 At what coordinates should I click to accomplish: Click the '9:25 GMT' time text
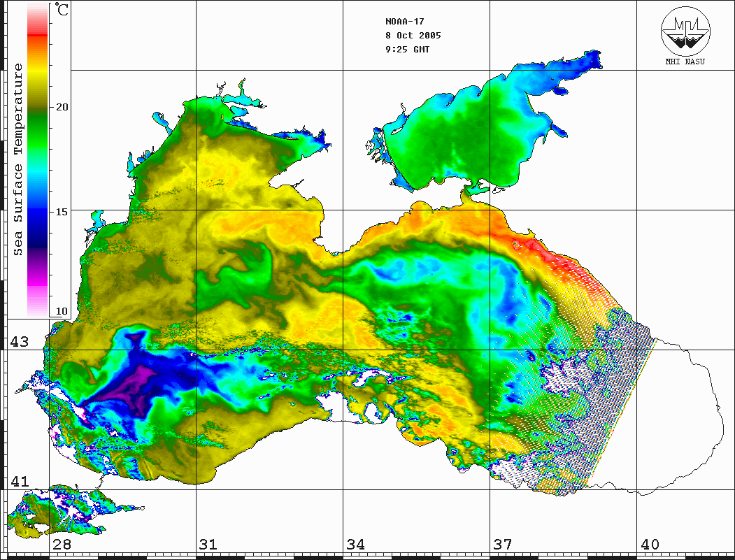(x=407, y=50)
